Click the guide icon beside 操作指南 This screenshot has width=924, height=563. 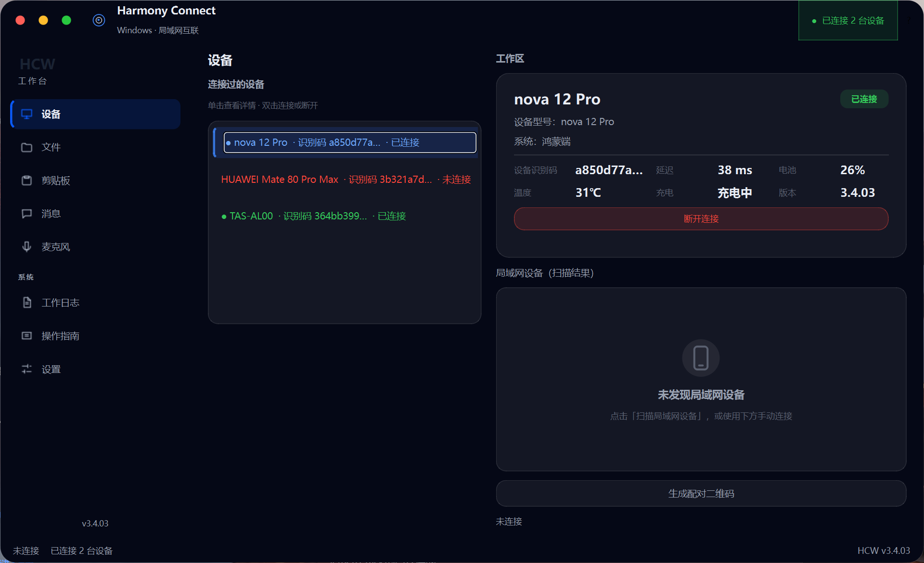[x=27, y=336]
